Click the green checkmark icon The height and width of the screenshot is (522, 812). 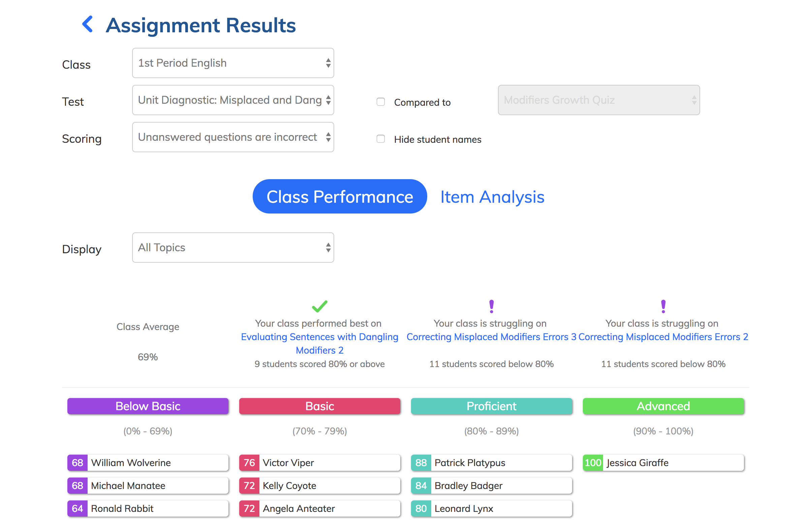[x=319, y=306]
